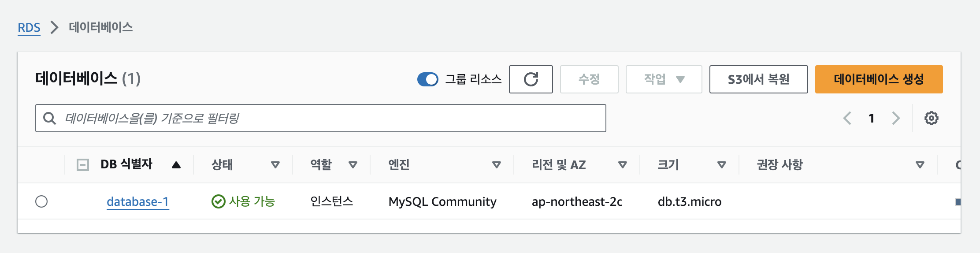Click the breadcrumb chevron separator

[54, 27]
